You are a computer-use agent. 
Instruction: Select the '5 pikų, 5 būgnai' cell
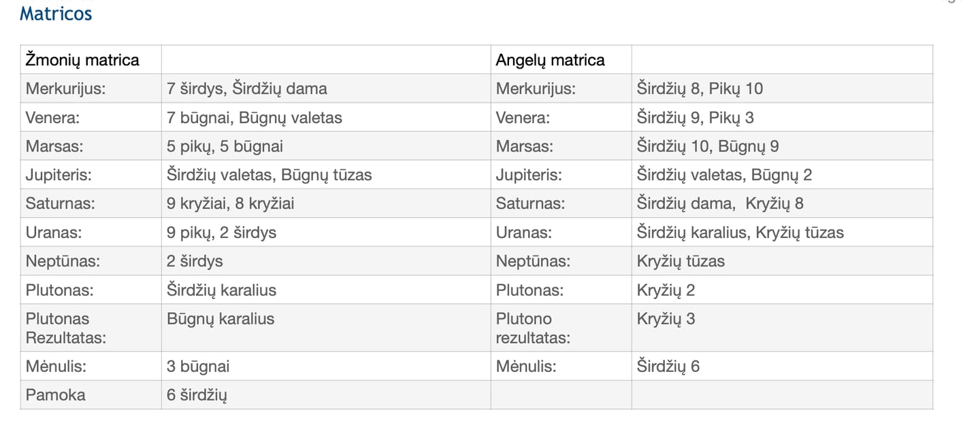[225, 146]
